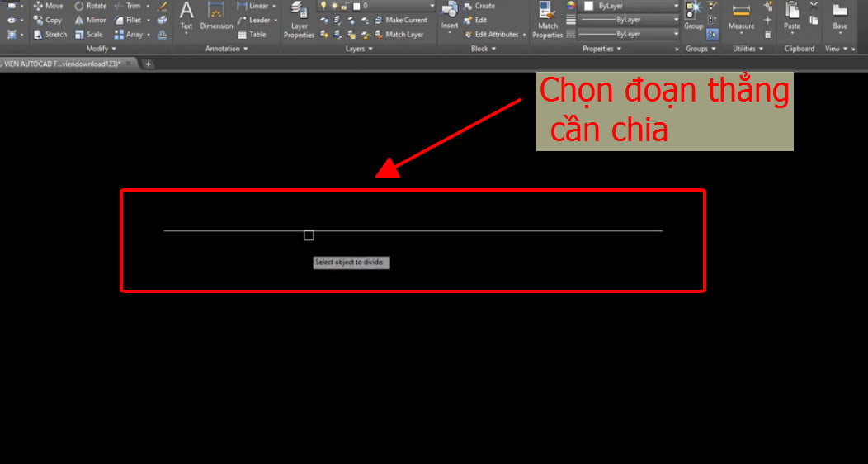
Task: Expand the Properties panel
Action: click(x=602, y=49)
